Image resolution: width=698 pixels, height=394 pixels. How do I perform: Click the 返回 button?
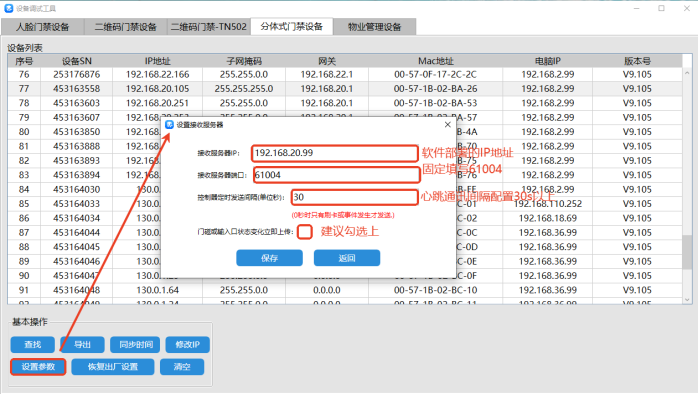347,258
